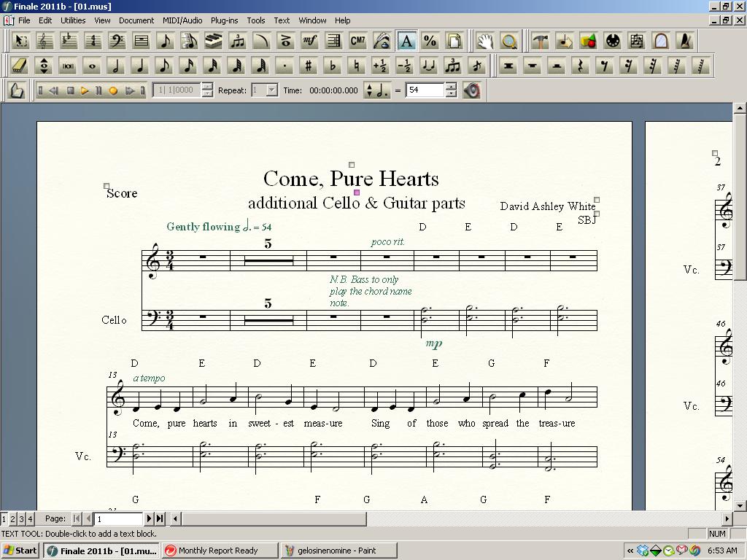Open the Special Tools hammer icon
This screenshot has width=747, height=560.
pyautogui.click(x=541, y=41)
